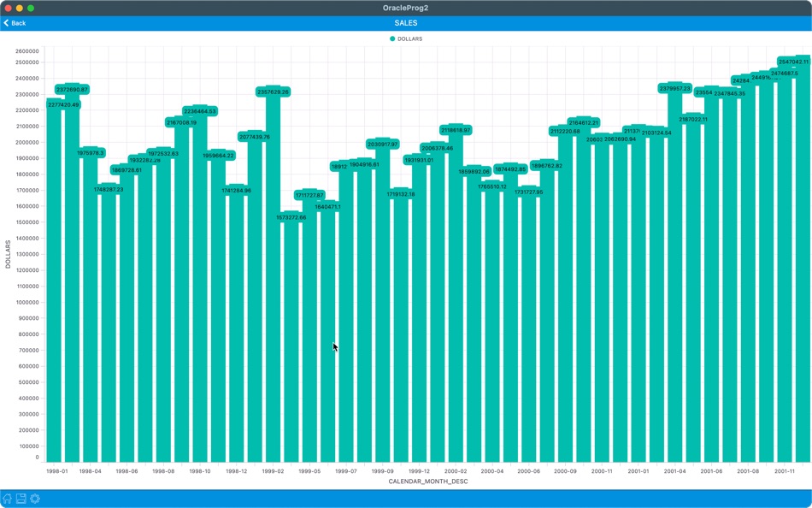This screenshot has width=812, height=508.
Task: Go to the home screen icon
Action: (x=7, y=499)
